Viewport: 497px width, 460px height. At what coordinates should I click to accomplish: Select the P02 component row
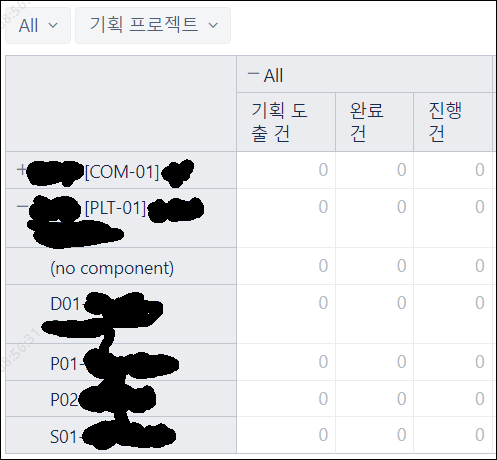click(121, 399)
